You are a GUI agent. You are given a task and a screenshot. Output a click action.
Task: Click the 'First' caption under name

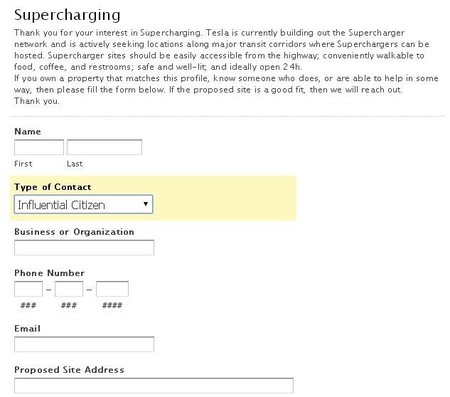tap(23, 164)
